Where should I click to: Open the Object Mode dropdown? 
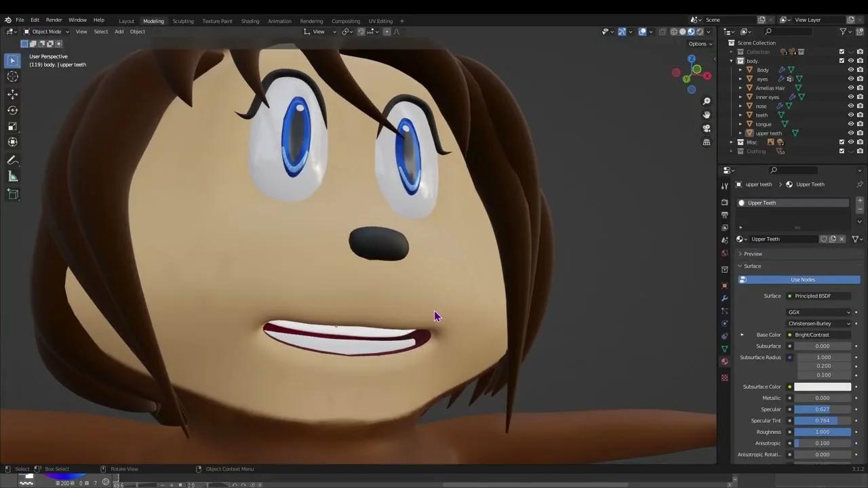coord(46,32)
